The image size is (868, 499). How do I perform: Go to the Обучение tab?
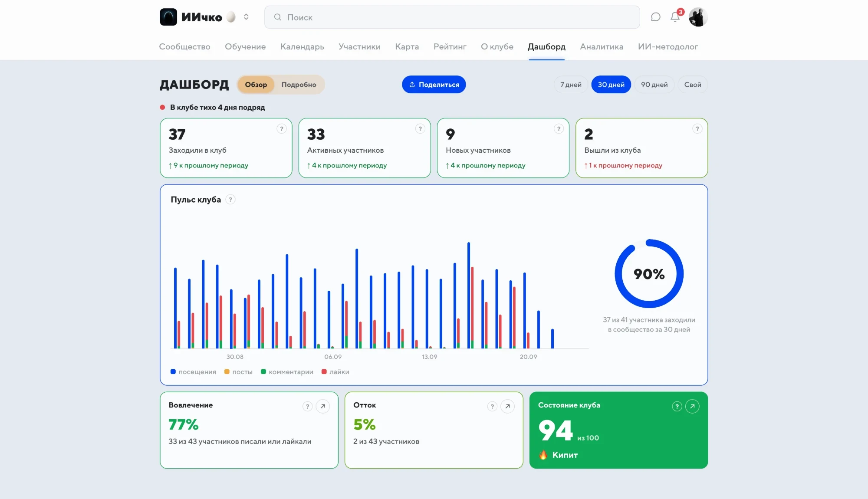point(245,46)
